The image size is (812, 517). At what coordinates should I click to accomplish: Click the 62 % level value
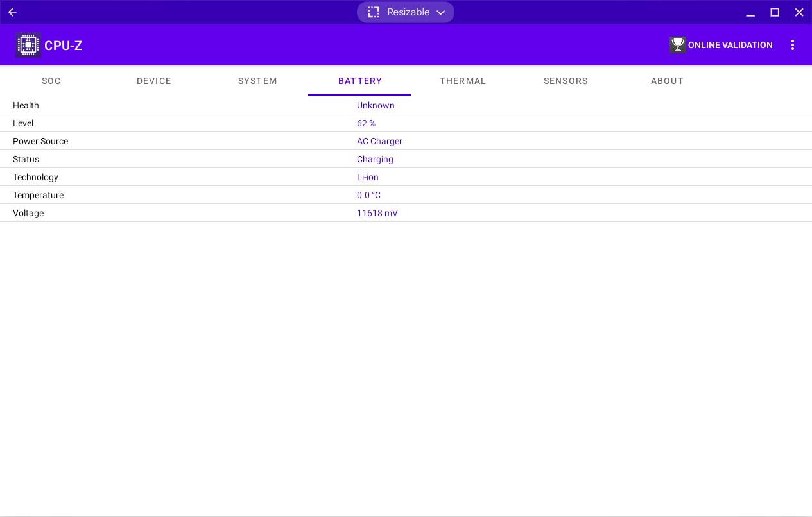tap(366, 123)
